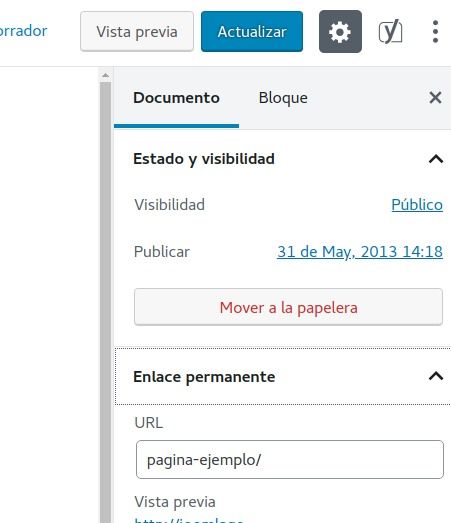Switch to the Documento tab
The width and height of the screenshot is (451, 523).
(x=176, y=98)
